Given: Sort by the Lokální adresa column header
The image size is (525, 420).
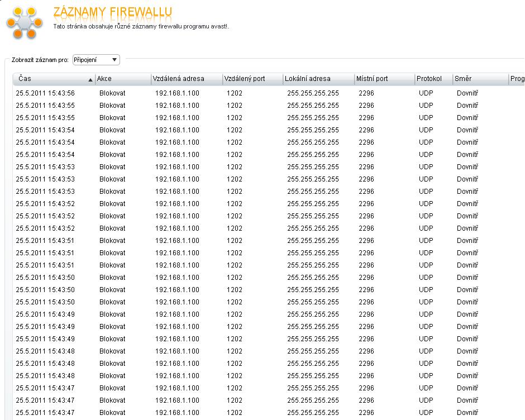Looking at the screenshot, I should coord(318,79).
